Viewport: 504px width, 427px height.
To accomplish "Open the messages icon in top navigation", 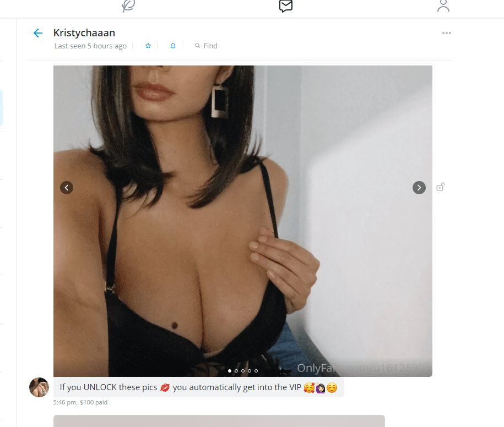I will click(x=286, y=6).
